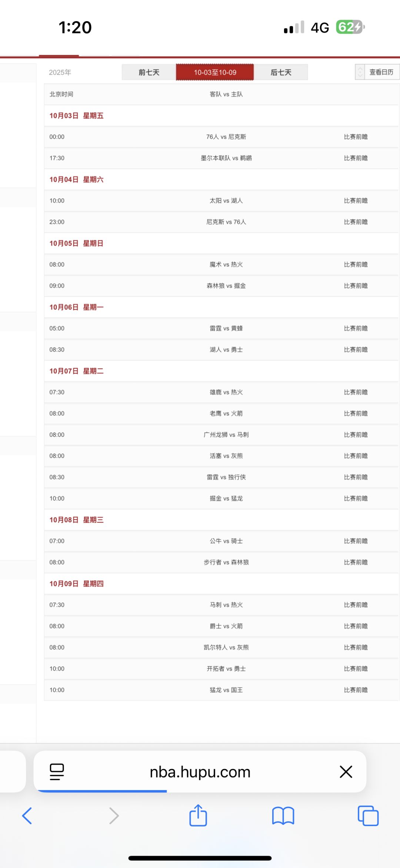Open 比赛前瞻 for 76人 vs 尼克斯
Screen dimensions: 400x868
tap(356, 137)
